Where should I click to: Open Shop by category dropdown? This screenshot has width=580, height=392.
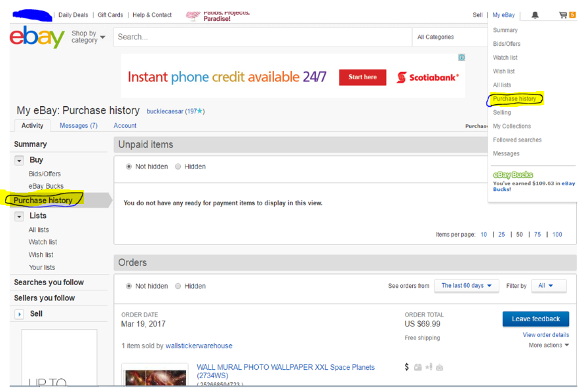tap(88, 37)
